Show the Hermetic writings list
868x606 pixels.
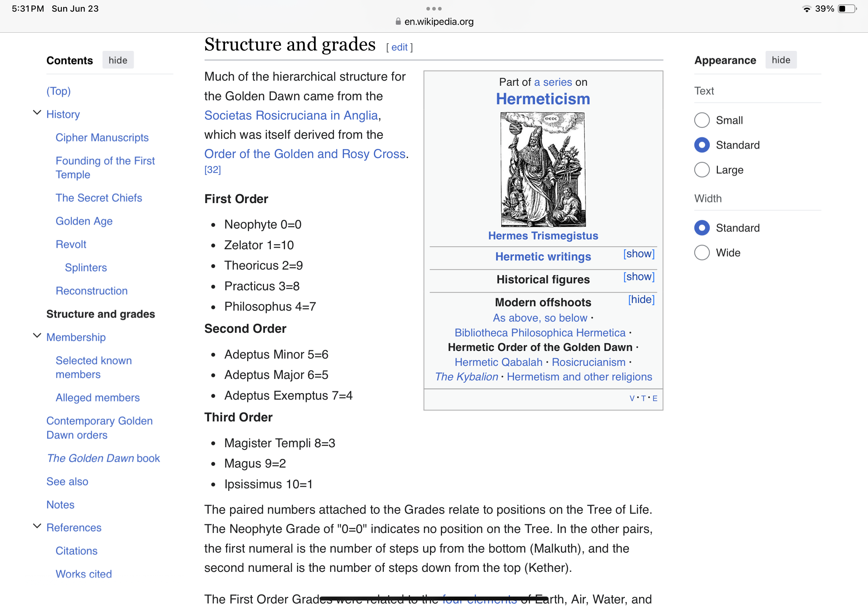pos(639,254)
